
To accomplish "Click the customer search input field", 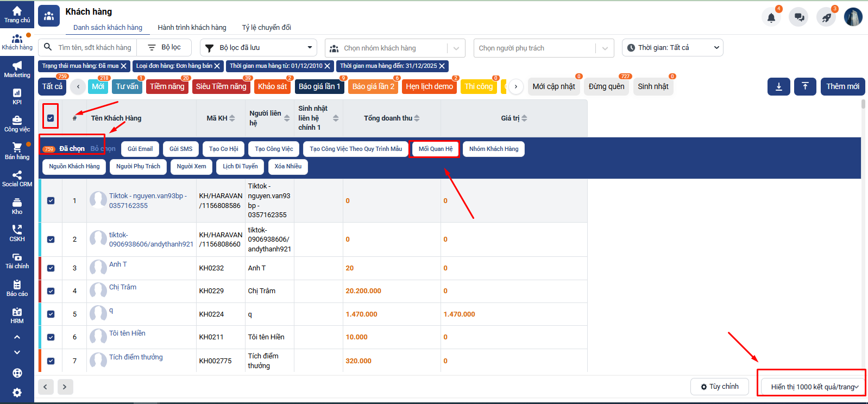I will (x=94, y=48).
